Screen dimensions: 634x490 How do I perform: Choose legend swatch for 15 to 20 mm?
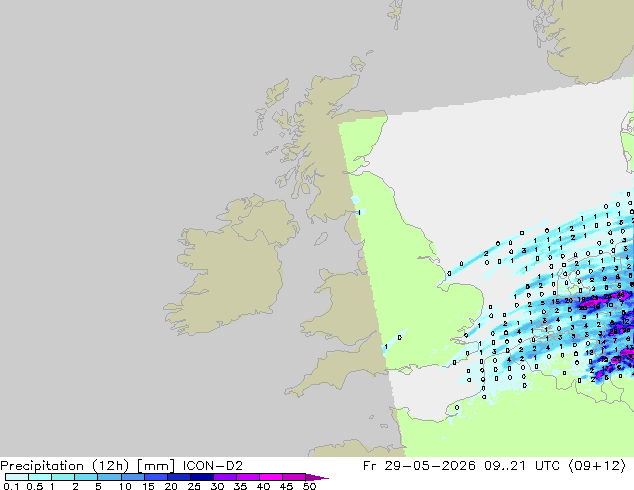tap(156, 477)
